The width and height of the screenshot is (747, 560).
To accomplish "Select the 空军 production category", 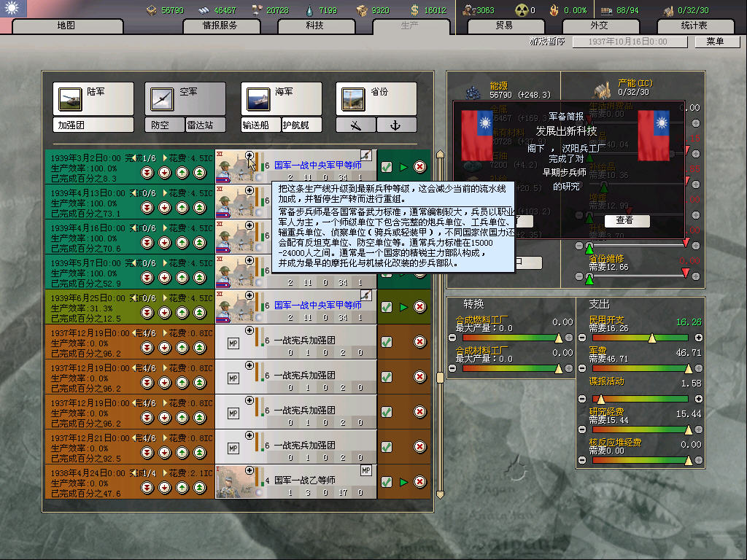I will tap(185, 98).
